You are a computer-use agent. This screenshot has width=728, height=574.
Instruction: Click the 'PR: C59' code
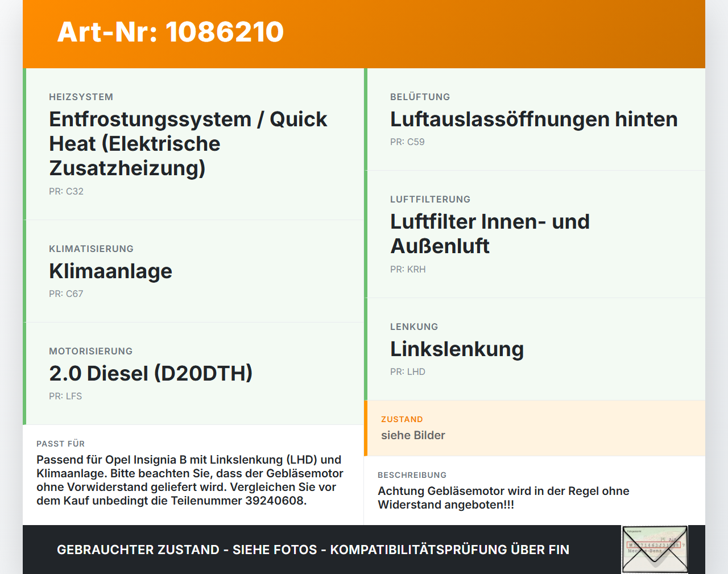point(407,142)
